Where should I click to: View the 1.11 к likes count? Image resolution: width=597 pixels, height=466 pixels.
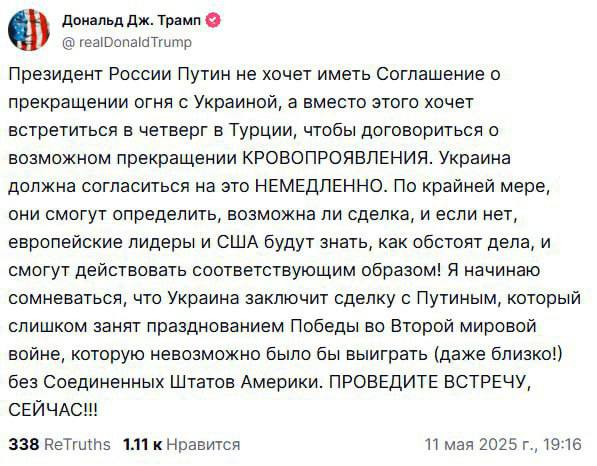click(143, 444)
